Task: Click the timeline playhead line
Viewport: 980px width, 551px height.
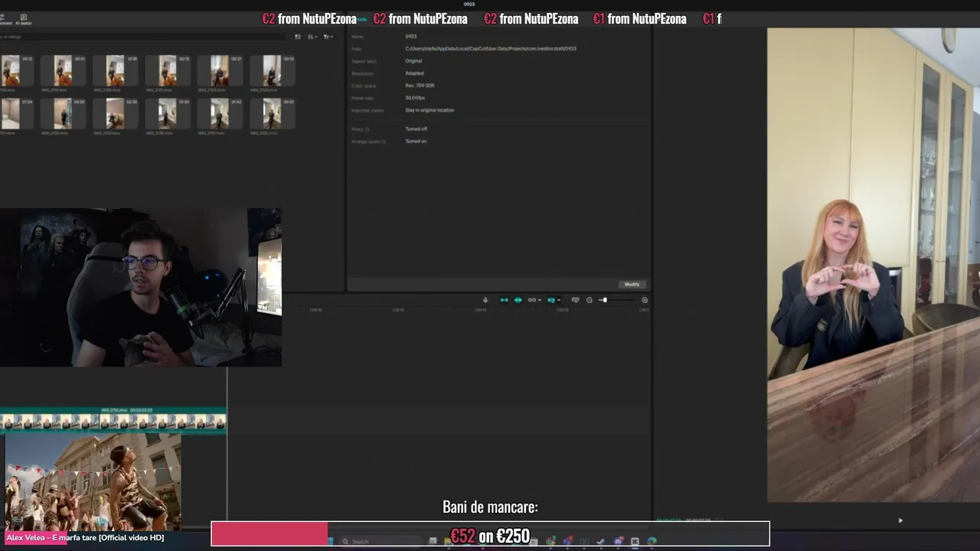Action: 227,444
